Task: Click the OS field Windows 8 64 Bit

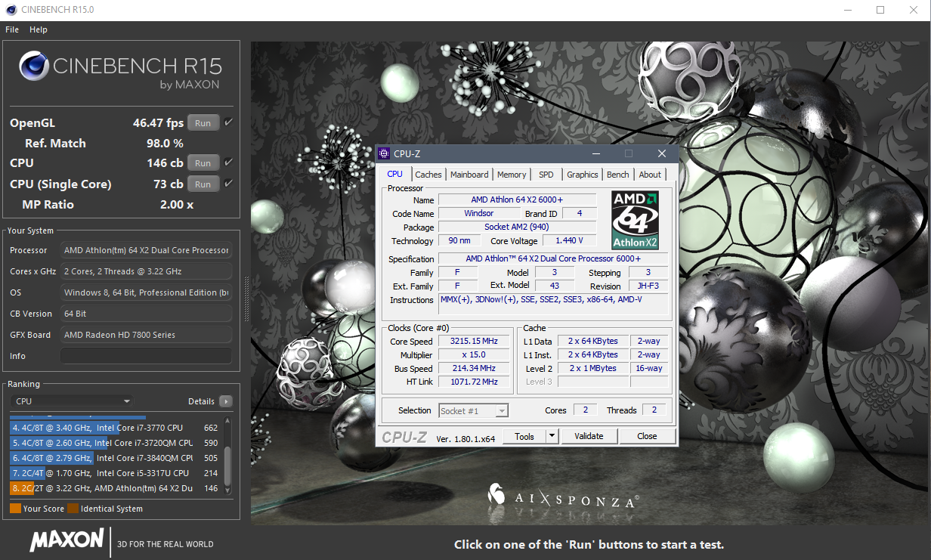Action: (146, 292)
